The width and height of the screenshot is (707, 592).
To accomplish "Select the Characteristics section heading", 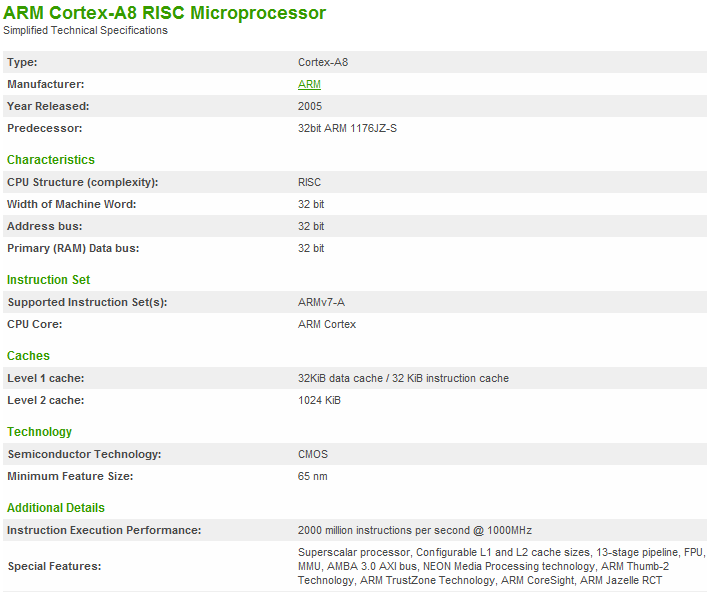I will (x=51, y=160).
